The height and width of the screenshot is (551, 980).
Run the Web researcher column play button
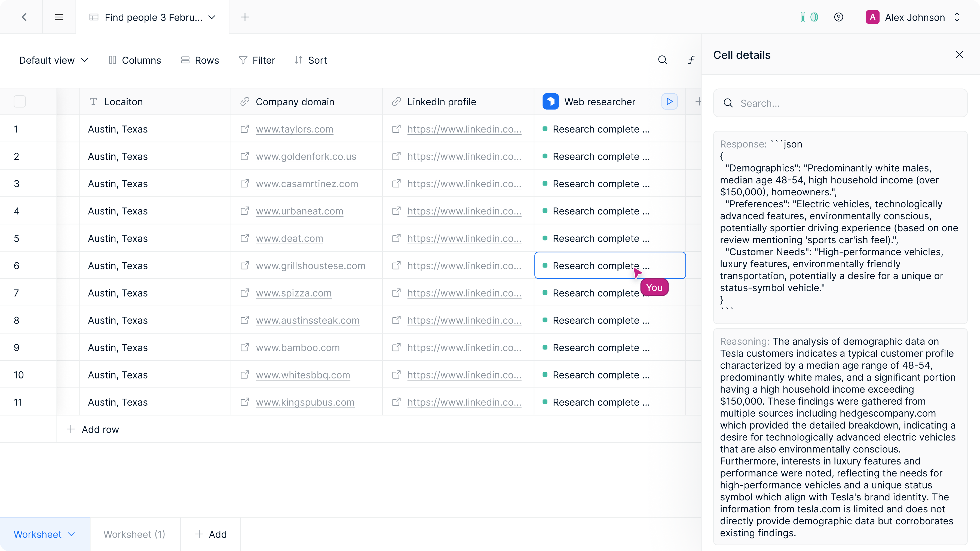coord(669,101)
